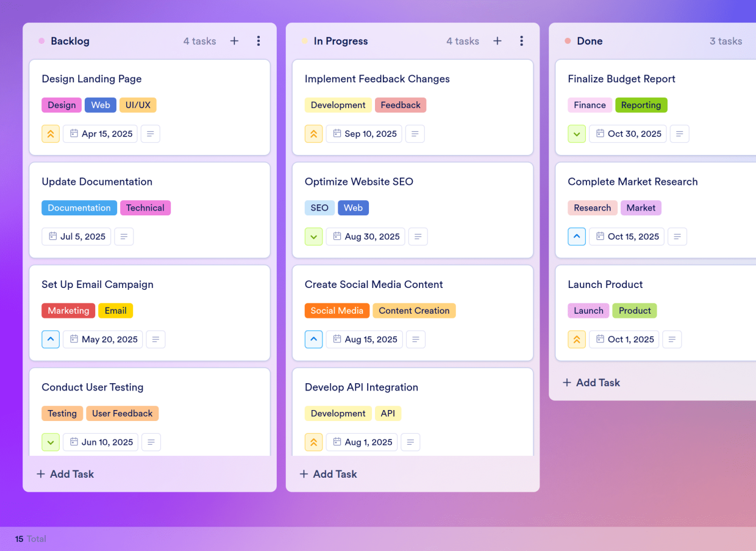The image size is (756, 551).
Task: Open the Complete Market Research task title
Action: (x=633, y=181)
